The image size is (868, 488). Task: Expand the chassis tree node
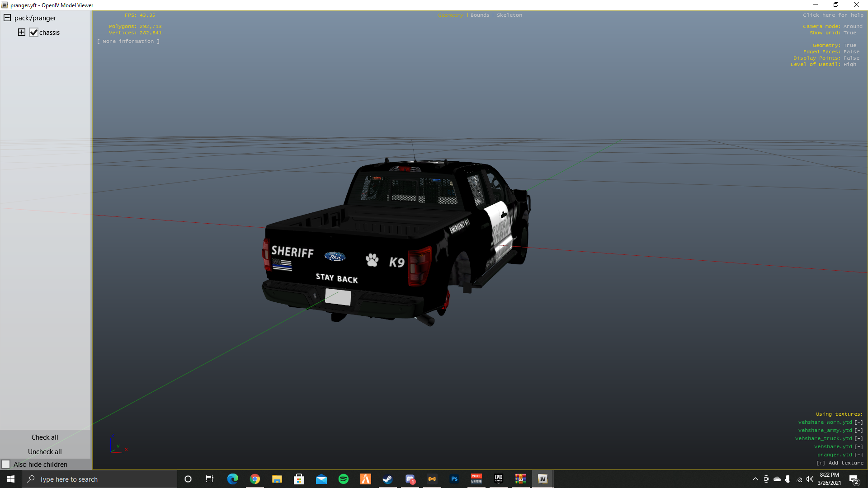[21, 32]
